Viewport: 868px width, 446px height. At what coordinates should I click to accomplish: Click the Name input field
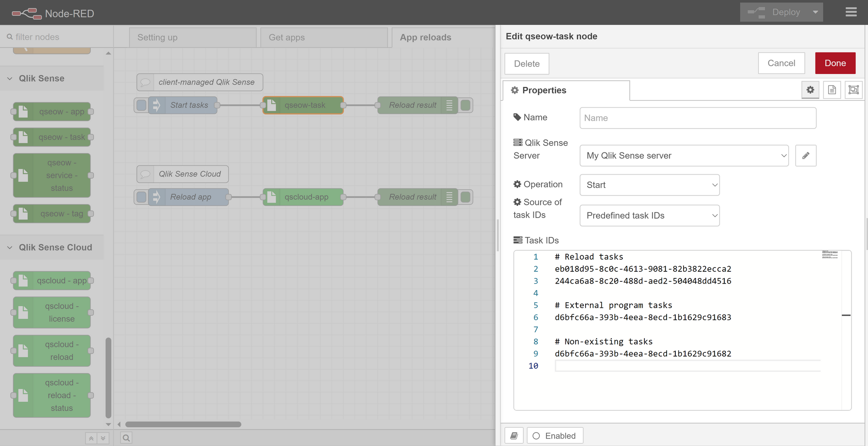tap(698, 118)
